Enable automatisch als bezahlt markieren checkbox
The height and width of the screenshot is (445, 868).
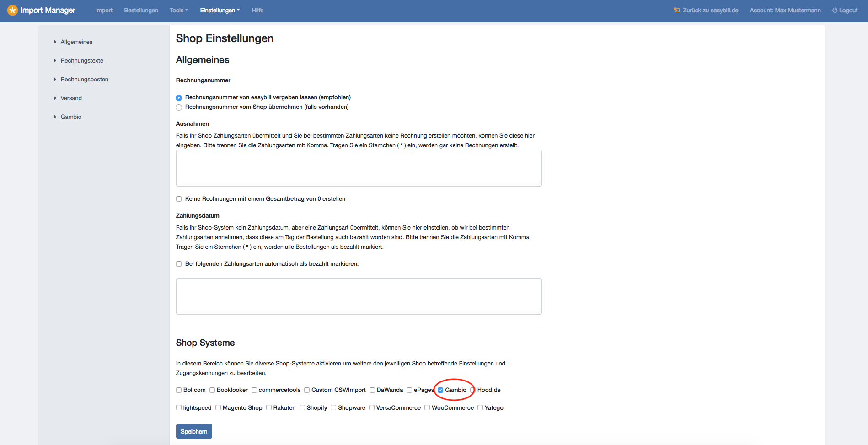click(x=179, y=264)
